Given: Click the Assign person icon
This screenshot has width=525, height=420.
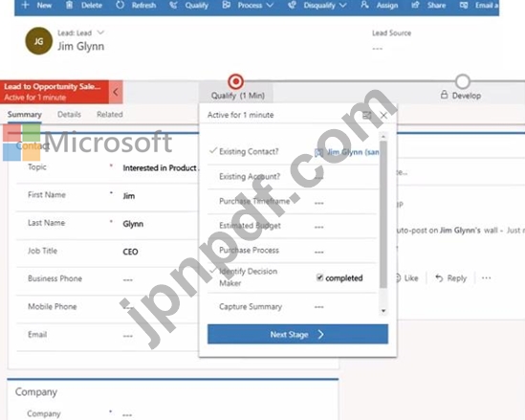Looking at the screenshot, I should [364, 5].
